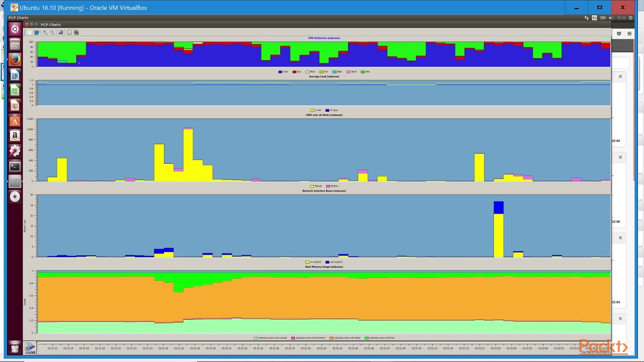This screenshot has width=644, height=362.
Task: Click the Writes legend pink swatch
Action: pos(328,186)
